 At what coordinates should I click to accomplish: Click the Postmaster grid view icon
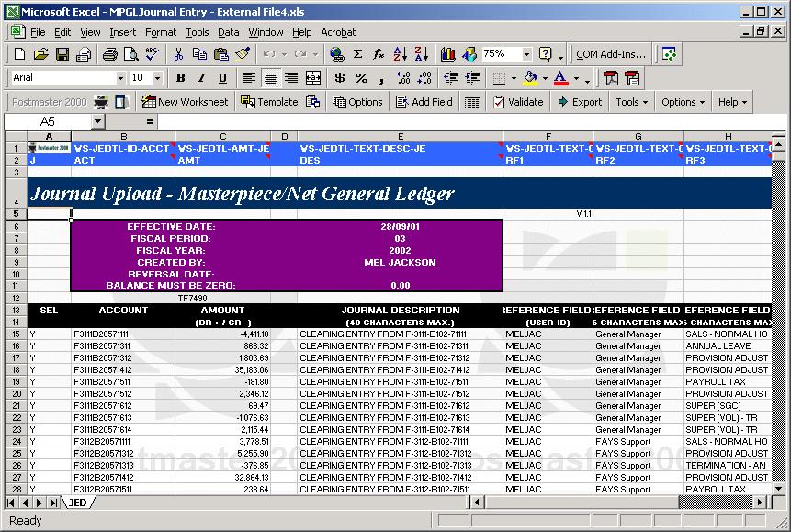coord(471,102)
